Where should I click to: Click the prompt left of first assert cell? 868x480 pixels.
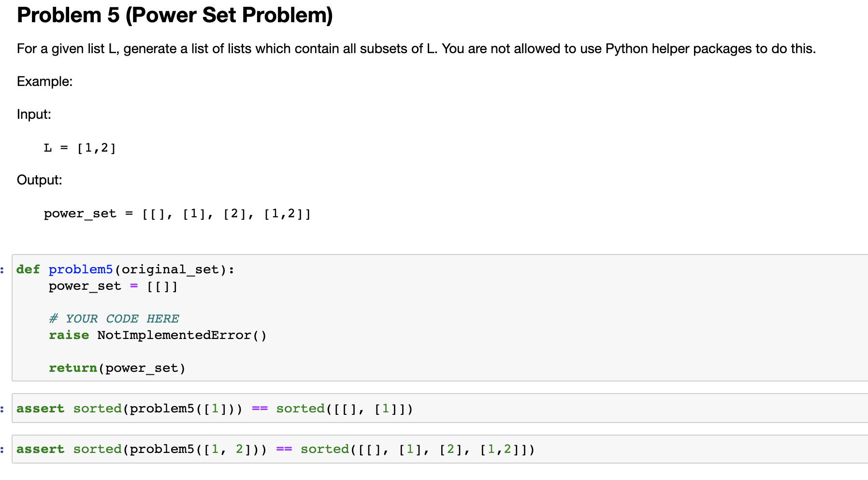[3, 409]
